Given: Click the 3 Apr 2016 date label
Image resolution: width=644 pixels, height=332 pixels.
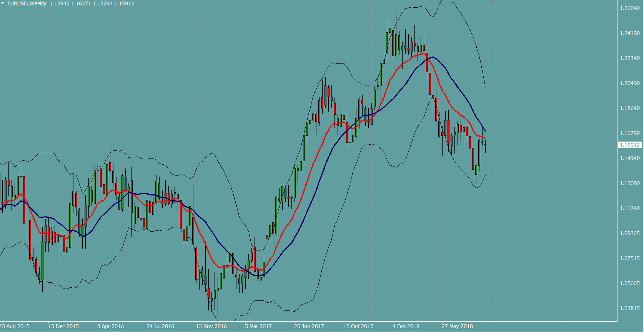Looking at the screenshot, I should point(111,326).
